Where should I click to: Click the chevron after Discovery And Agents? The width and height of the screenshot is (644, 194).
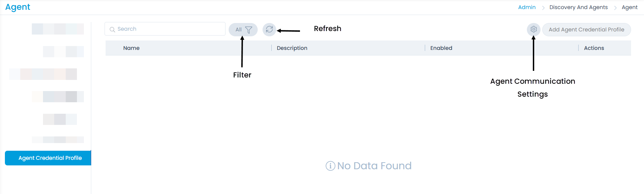click(615, 8)
